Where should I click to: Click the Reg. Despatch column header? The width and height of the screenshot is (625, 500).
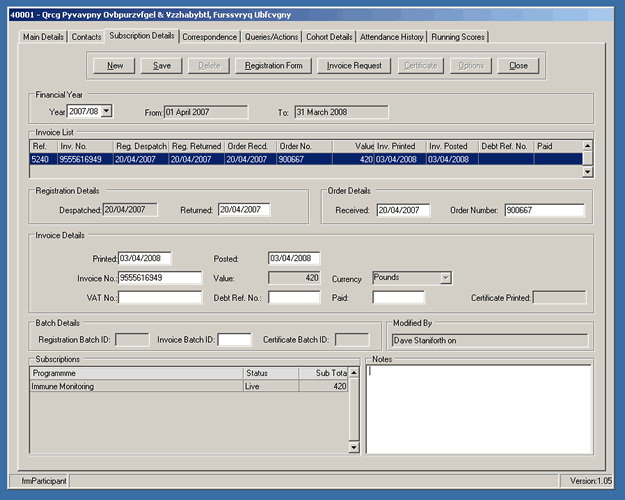[x=141, y=146]
